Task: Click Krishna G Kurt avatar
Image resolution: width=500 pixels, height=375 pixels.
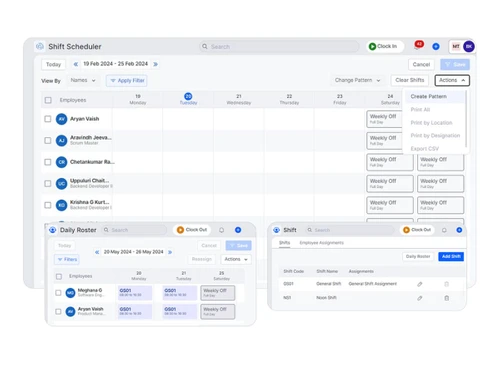Action: point(61,205)
